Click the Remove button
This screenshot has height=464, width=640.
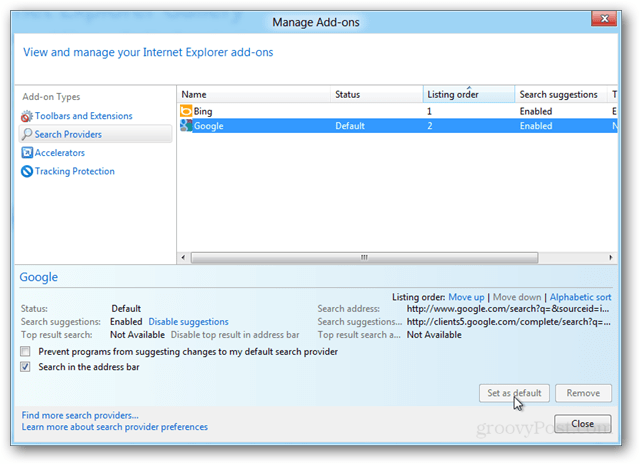(x=583, y=393)
